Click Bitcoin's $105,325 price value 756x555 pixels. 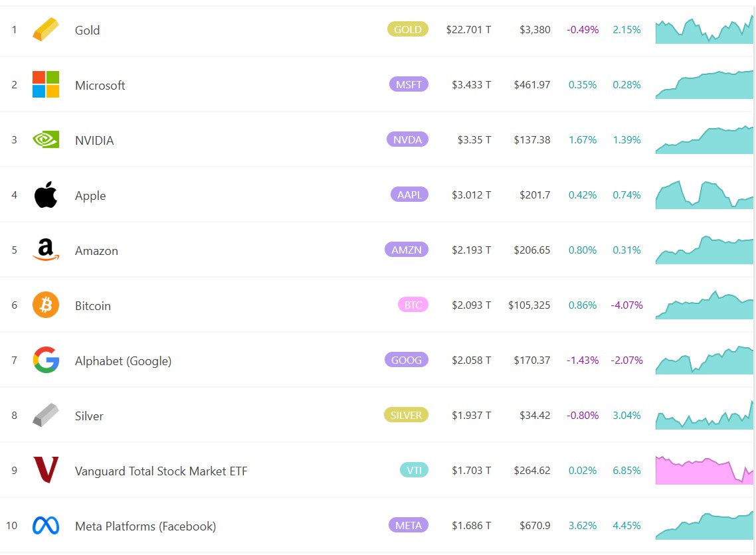pos(529,305)
